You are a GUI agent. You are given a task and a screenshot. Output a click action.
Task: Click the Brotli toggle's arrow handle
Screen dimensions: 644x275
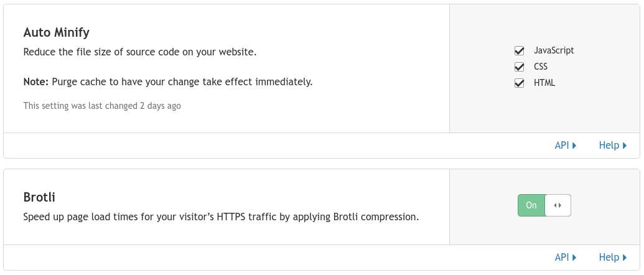[558, 205]
